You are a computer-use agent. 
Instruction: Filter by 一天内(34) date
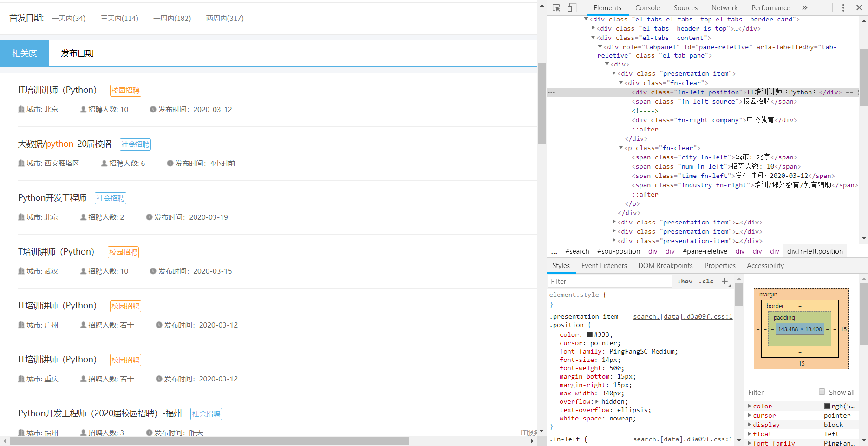coord(69,18)
